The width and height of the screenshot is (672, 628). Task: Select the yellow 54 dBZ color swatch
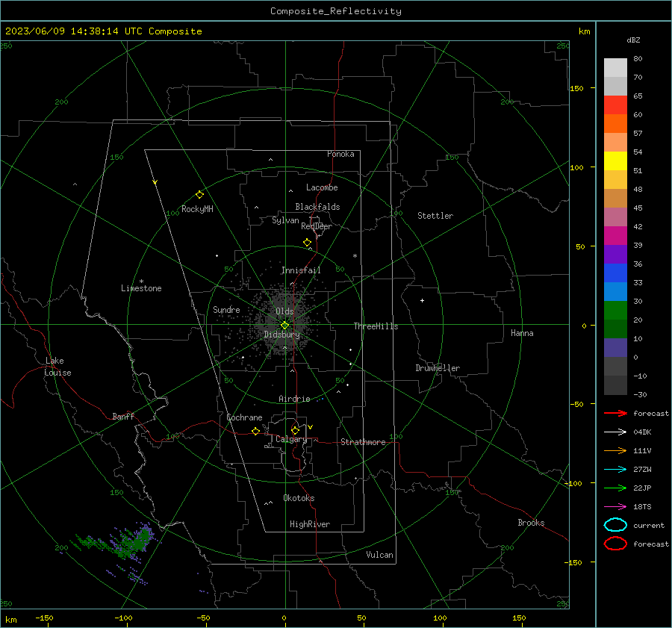(615, 161)
